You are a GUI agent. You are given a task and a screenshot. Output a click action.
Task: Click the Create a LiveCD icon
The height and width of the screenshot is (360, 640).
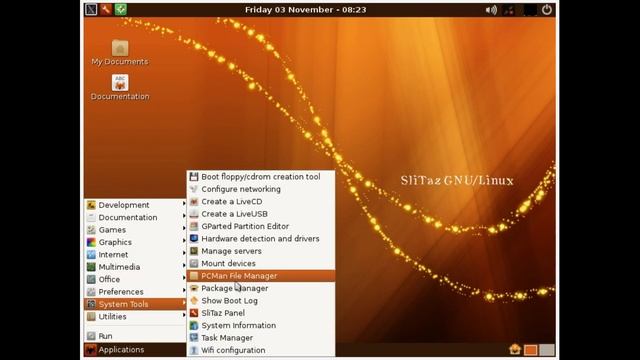(194, 202)
